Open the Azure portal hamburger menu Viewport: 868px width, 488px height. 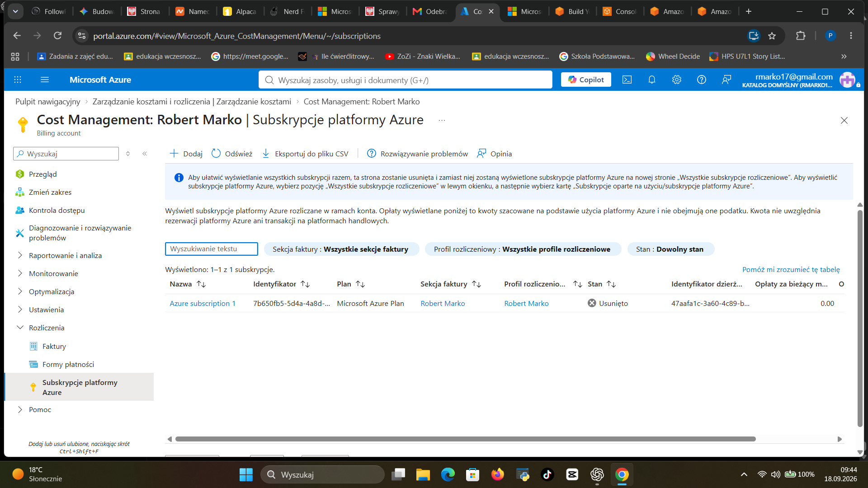coord(45,80)
